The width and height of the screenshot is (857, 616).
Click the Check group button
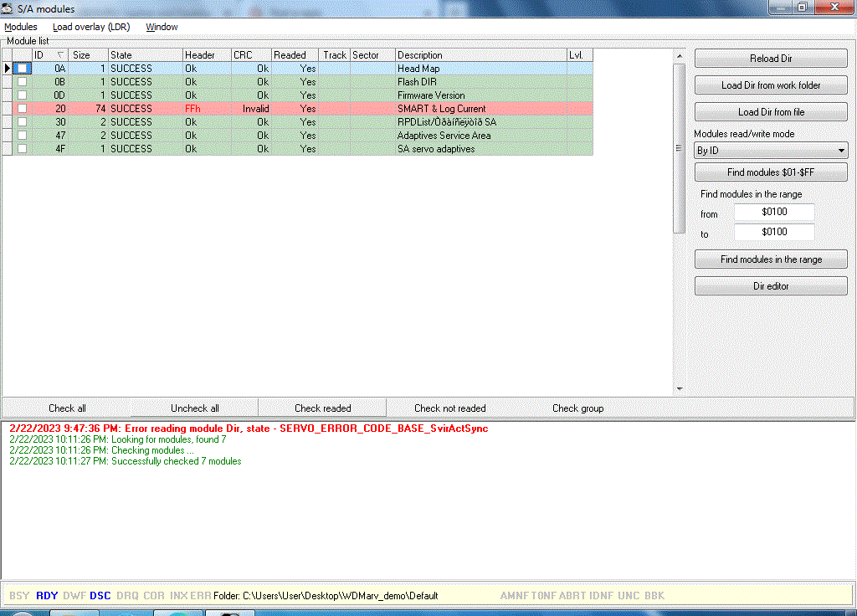[x=577, y=408]
